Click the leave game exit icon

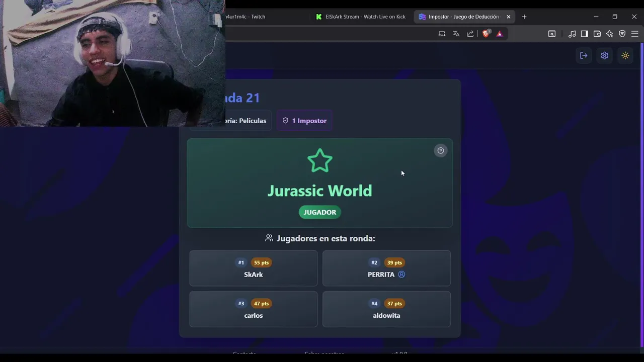584,55
